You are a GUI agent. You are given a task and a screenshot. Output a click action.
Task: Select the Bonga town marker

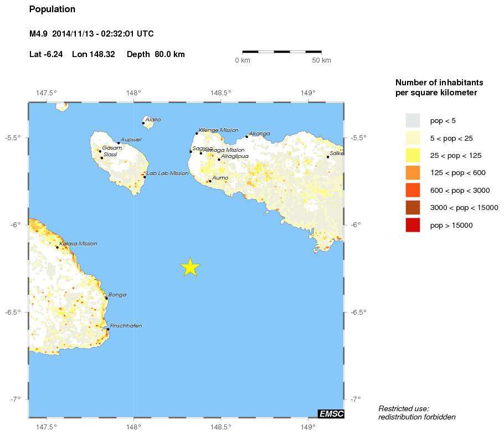coord(106,298)
